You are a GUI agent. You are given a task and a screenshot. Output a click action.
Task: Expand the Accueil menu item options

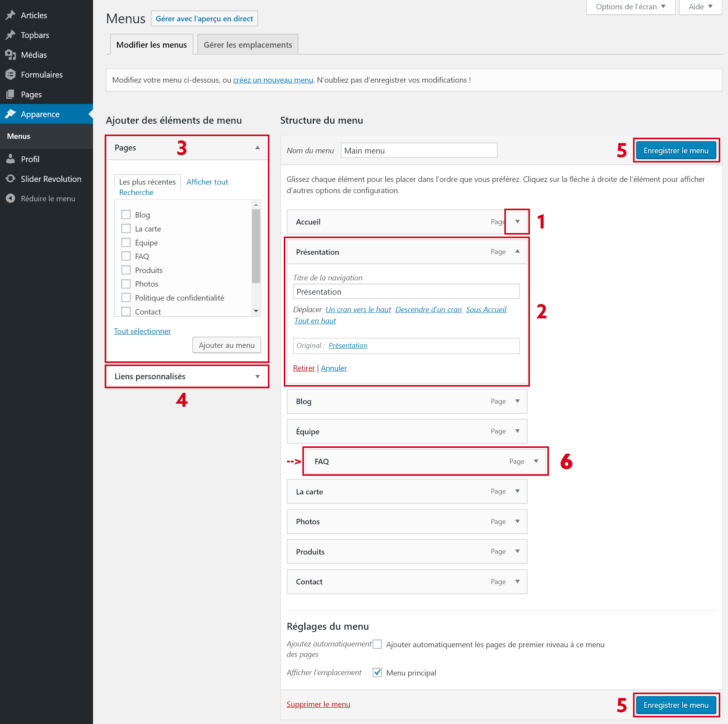517,221
